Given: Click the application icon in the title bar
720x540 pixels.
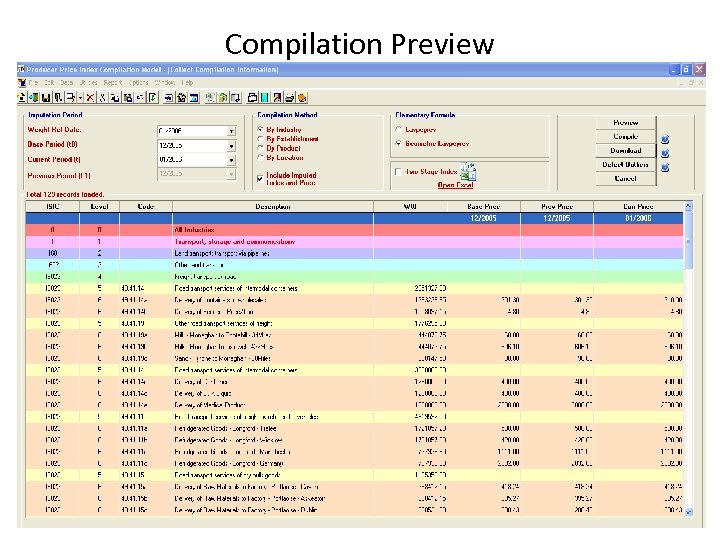Looking at the screenshot, I should point(21,69).
